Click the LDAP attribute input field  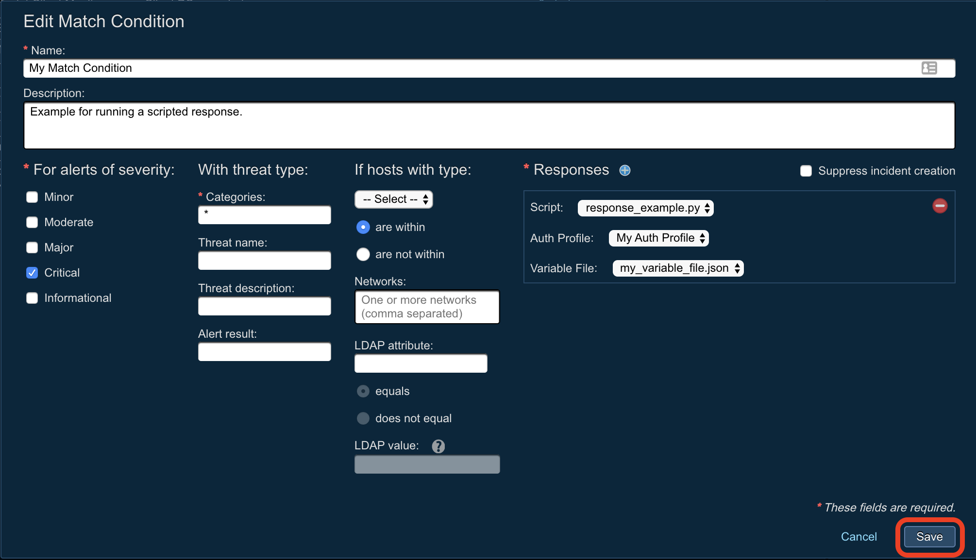click(421, 363)
